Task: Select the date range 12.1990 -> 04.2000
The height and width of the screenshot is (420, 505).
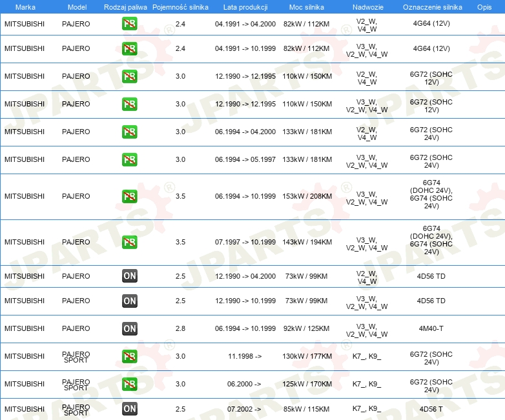Action: (x=245, y=276)
